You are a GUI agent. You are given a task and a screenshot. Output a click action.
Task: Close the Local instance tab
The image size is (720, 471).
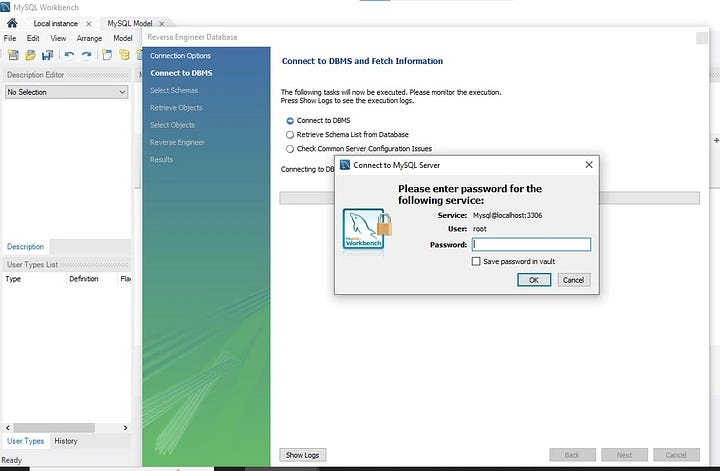(x=88, y=23)
